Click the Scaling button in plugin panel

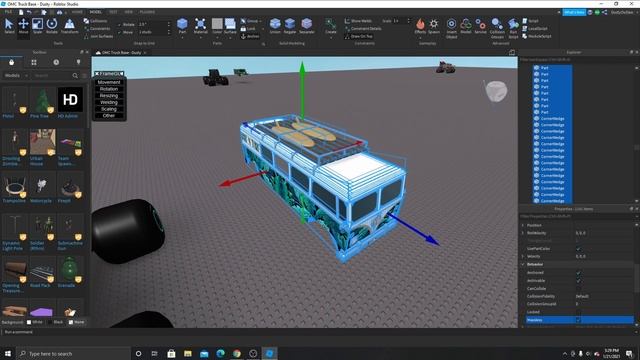[109, 109]
